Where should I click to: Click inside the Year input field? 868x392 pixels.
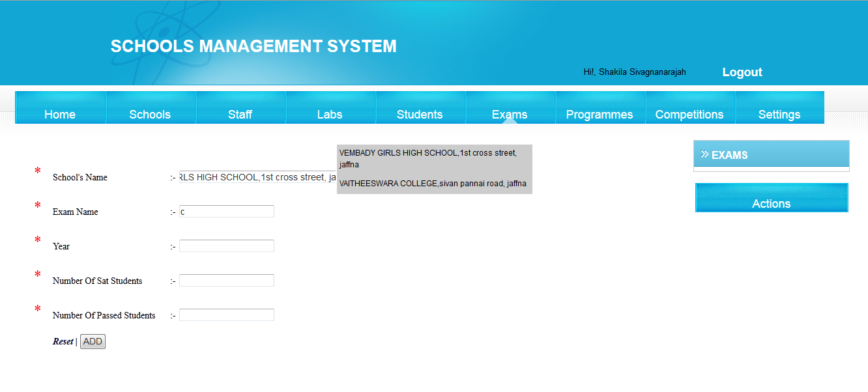tap(226, 245)
